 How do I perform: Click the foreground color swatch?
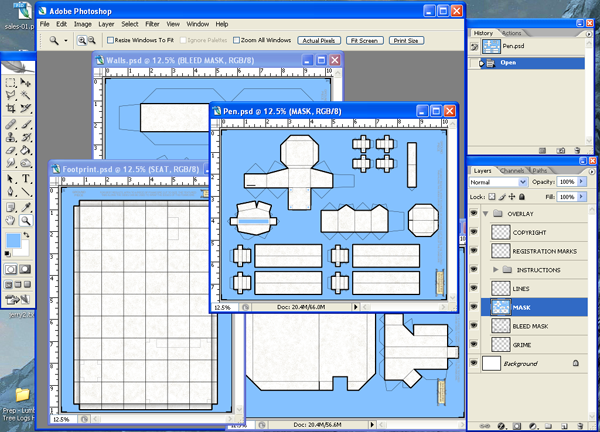coord(13,241)
